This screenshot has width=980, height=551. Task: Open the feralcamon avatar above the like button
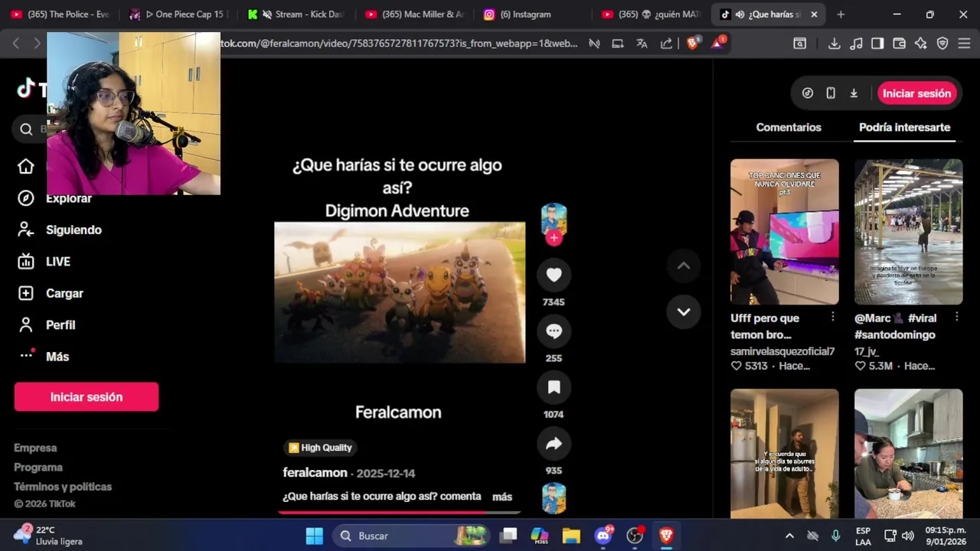click(554, 219)
